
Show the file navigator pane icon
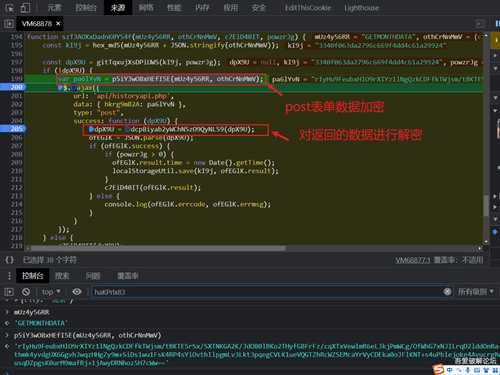pyautogui.click(x=9, y=24)
